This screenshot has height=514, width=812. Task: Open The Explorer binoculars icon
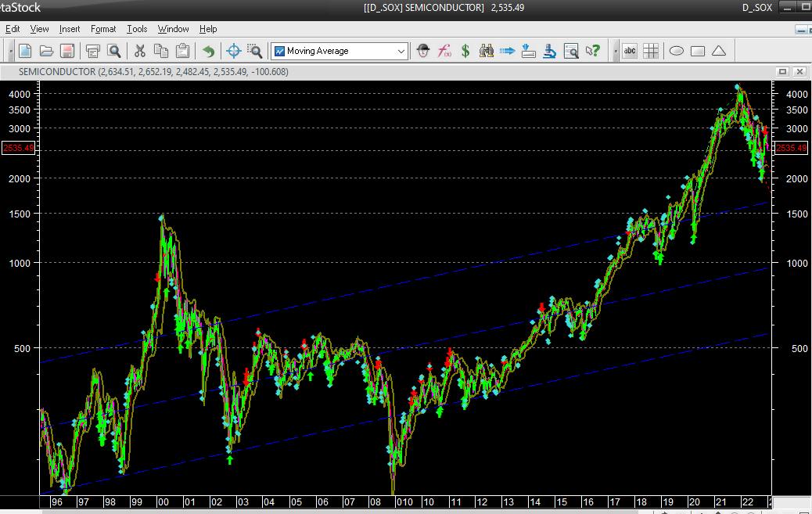pyautogui.click(x=486, y=52)
